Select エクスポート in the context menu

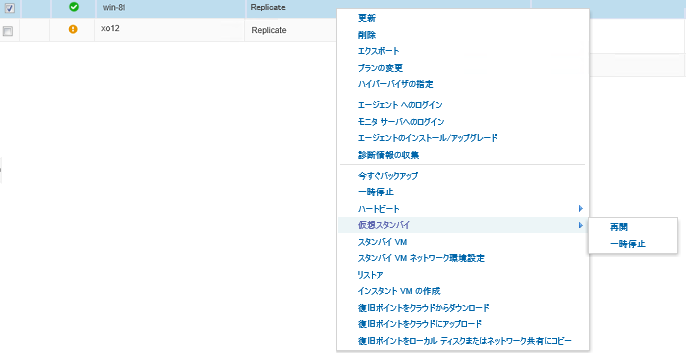(378, 51)
